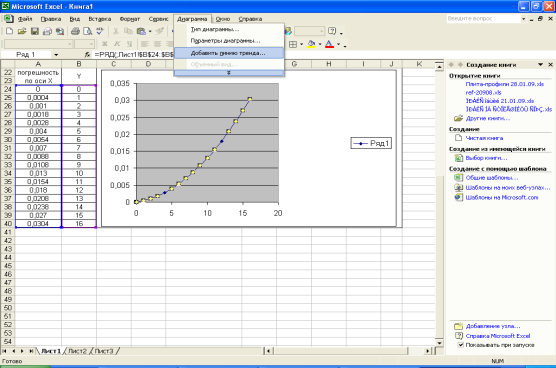Screen dimensions: 556x368
Task: Select row 41 header
Action: coord(7,232)
